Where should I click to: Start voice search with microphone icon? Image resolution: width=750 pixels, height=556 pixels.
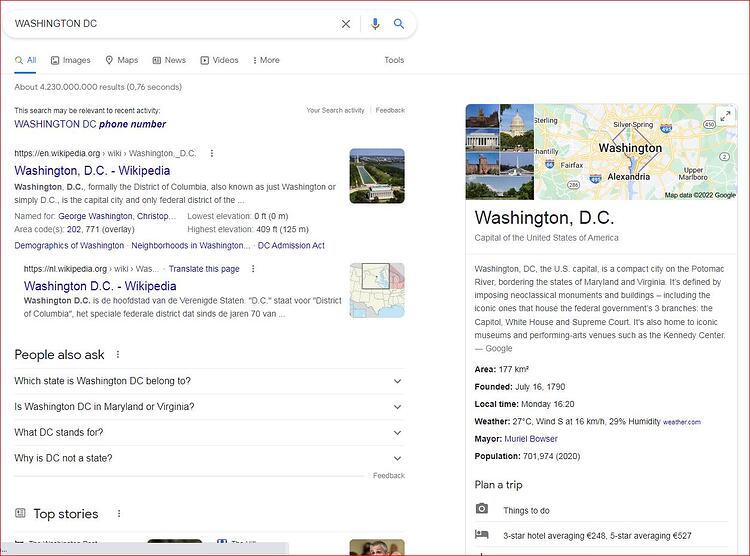pos(375,23)
